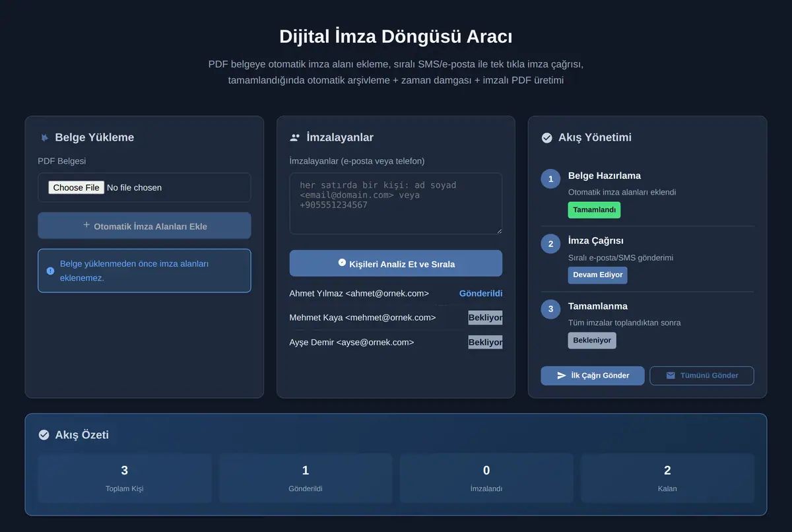Screen dimensions: 792x532
Task: Click the Devam Ediyor status badge
Action: click(x=597, y=275)
